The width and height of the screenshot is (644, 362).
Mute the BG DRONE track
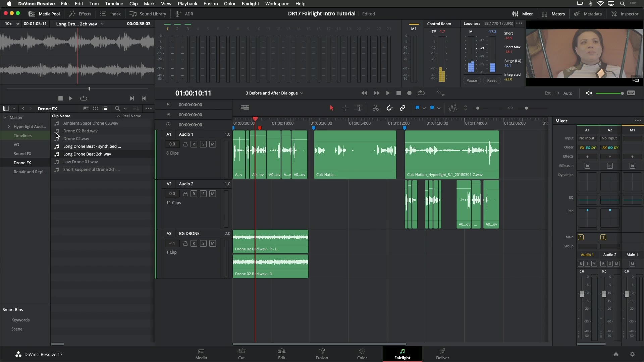pos(213,243)
